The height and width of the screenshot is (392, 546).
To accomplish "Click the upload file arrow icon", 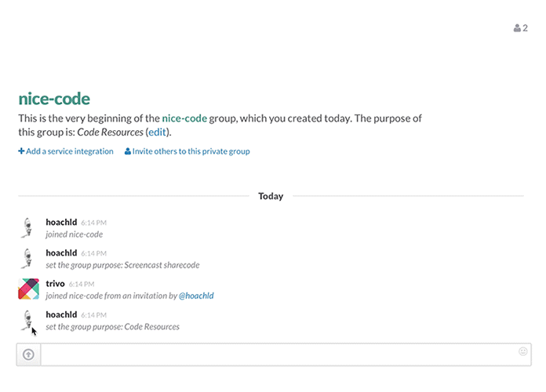I will click(28, 354).
